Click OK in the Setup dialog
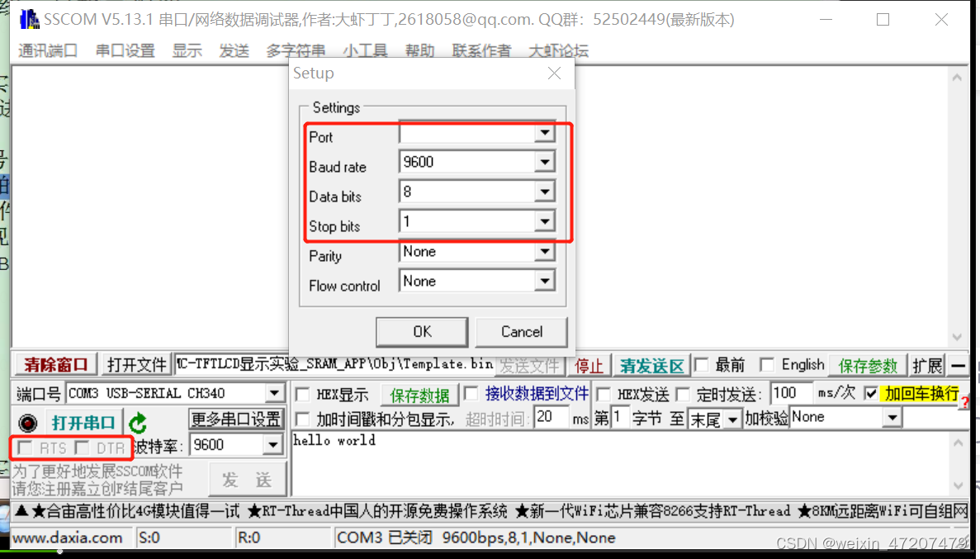The image size is (980, 559). point(421,331)
